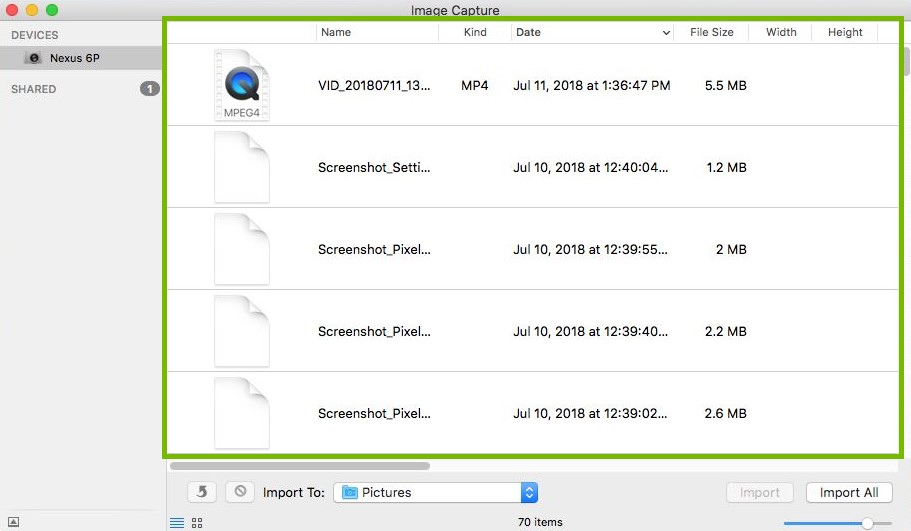Click date Jul 11, 2018 at 1:36:47 PM

point(591,85)
